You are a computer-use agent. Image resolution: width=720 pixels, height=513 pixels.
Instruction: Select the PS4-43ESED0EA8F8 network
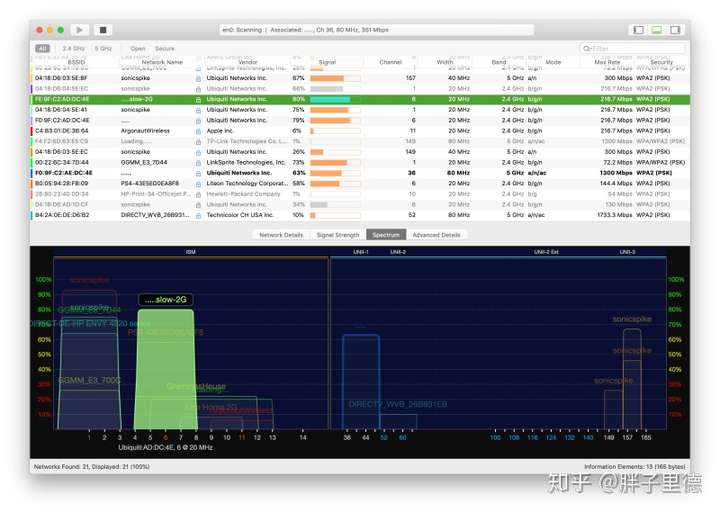coord(360,184)
